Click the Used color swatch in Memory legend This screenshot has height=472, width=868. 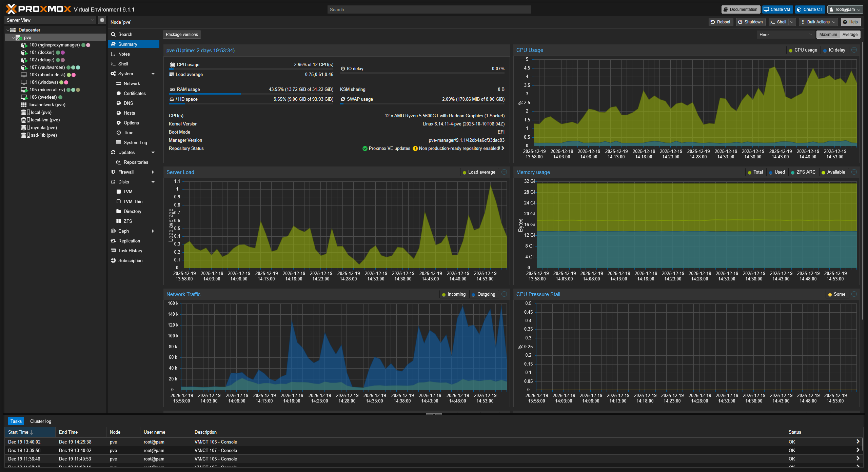click(771, 173)
